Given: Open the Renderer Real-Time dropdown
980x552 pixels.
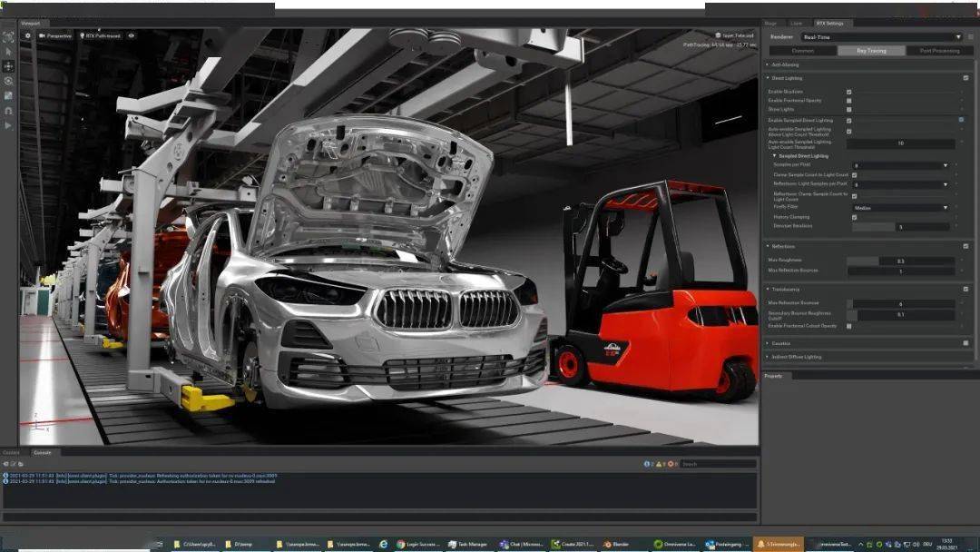Looking at the screenshot, I should point(881,37).
